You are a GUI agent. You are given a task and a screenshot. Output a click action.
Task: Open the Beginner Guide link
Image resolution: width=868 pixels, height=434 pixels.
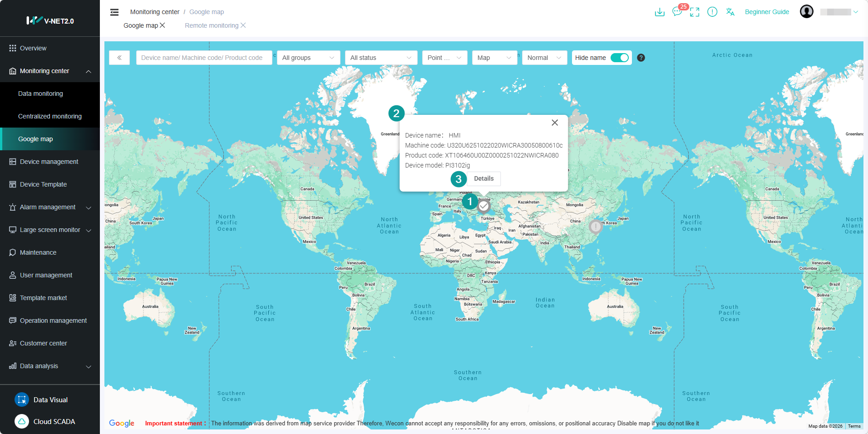(x=767, y=12)
